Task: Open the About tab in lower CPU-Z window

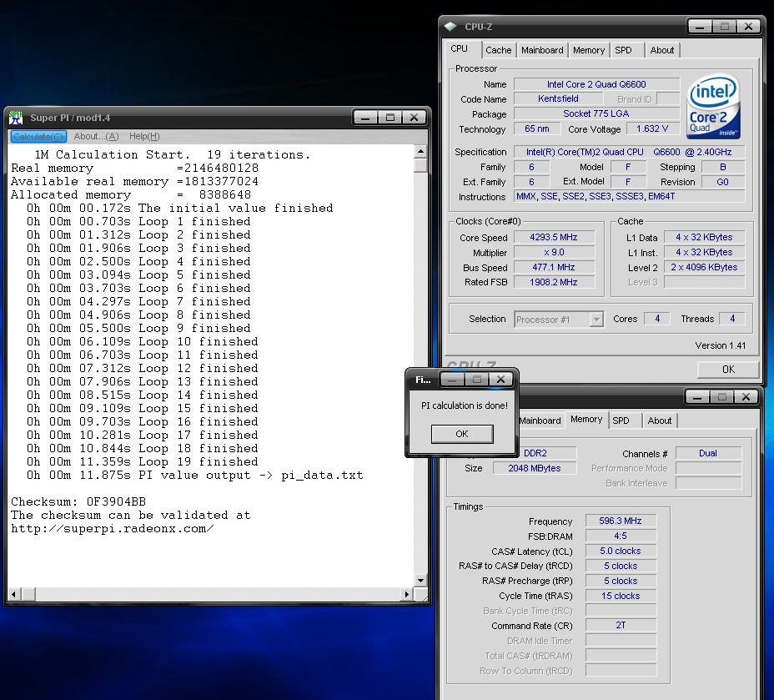Action: coord(660,421)
